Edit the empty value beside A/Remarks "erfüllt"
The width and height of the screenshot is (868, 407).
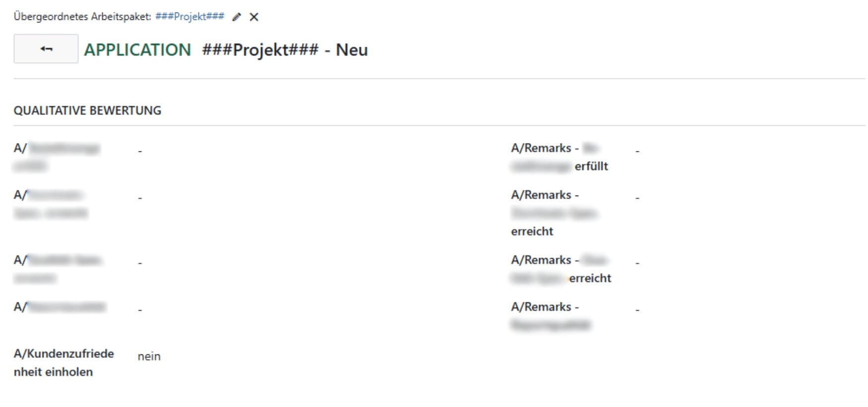tap(637, 150)
